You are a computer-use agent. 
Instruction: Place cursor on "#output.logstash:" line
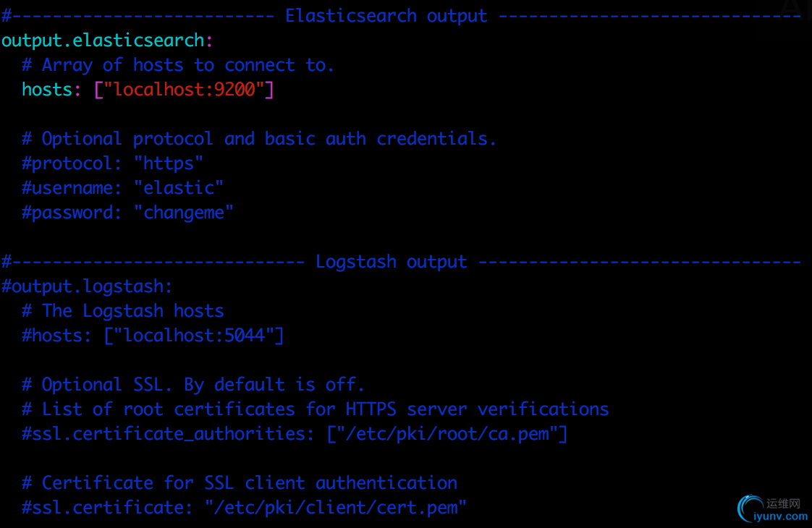[x=87, y=286]
